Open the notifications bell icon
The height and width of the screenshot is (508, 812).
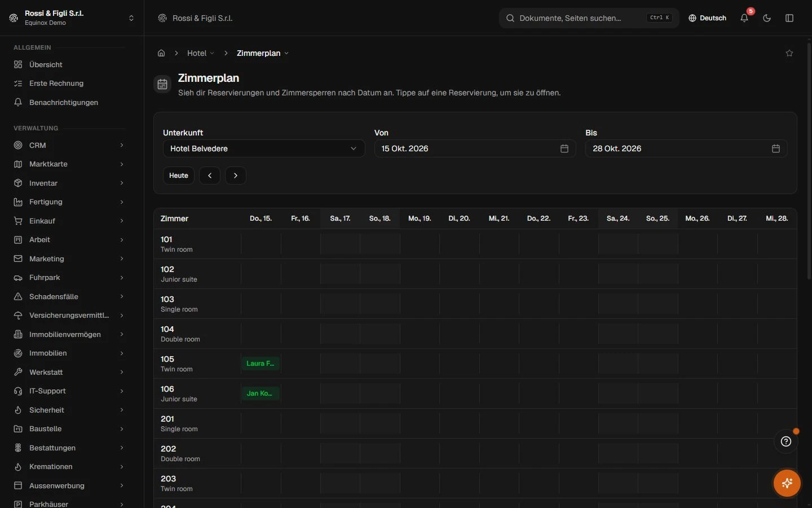pyautogui.click(x=744, y=18)
